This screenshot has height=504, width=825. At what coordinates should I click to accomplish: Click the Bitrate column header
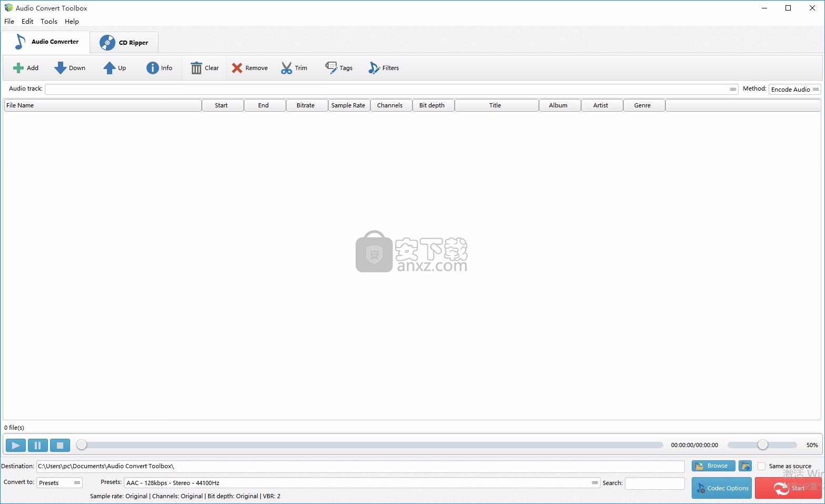pyautogui.click(x=307, y=105)
